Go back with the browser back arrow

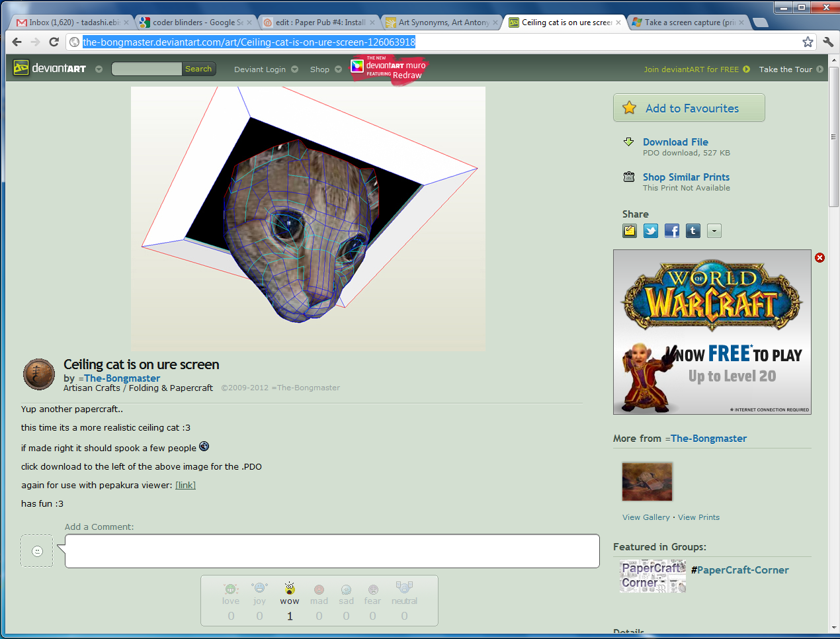17,42
